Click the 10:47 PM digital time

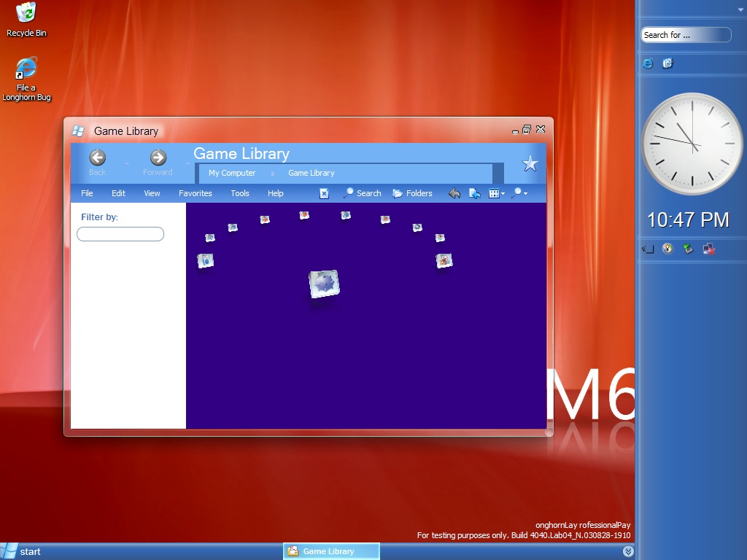pos(688,219)
